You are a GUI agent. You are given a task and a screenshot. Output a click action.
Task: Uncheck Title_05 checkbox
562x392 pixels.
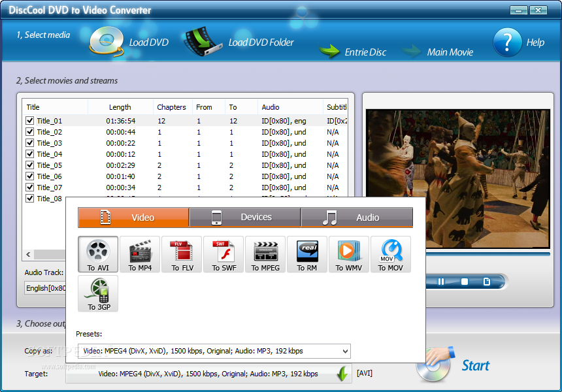[x=30, y=165]
